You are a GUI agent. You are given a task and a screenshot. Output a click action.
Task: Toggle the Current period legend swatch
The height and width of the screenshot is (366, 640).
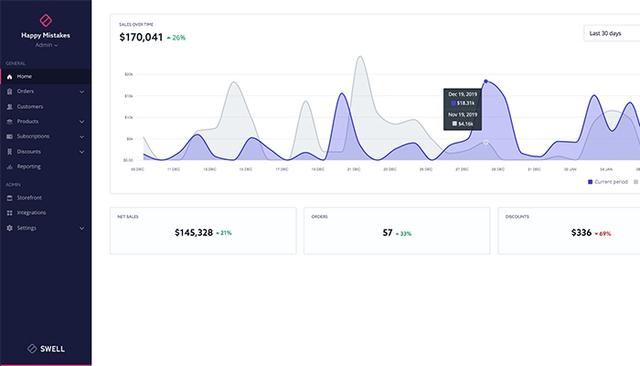(x=590, y=182)
